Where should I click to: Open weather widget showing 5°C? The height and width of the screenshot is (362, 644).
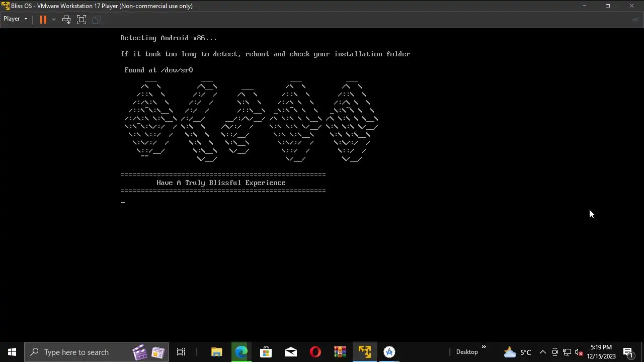(x=518, y=352)
